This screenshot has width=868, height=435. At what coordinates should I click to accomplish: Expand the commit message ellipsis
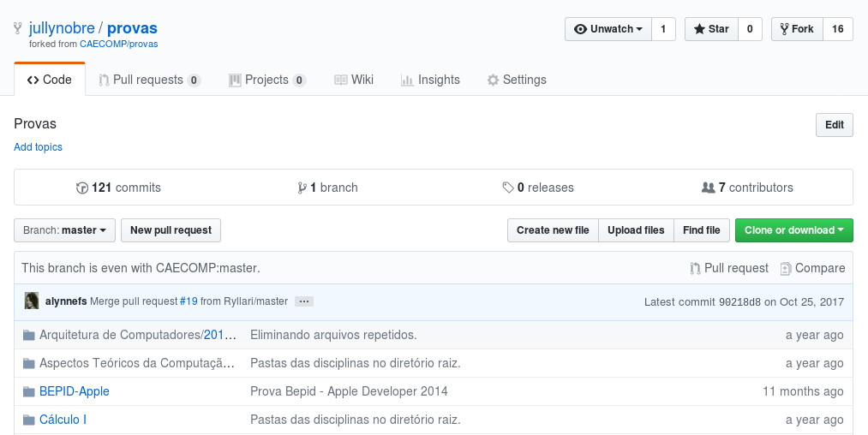pos(304,301)
